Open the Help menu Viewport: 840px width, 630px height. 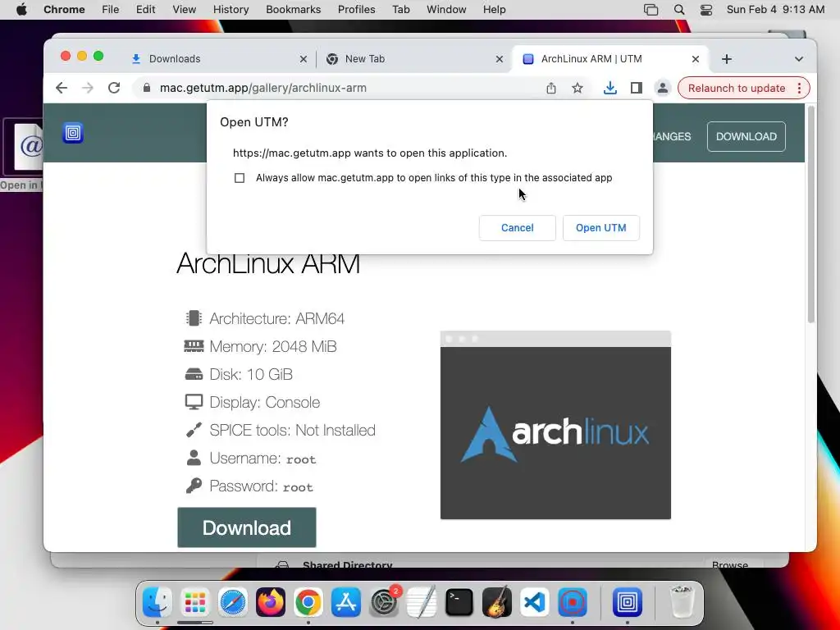(x=494, y=10)
